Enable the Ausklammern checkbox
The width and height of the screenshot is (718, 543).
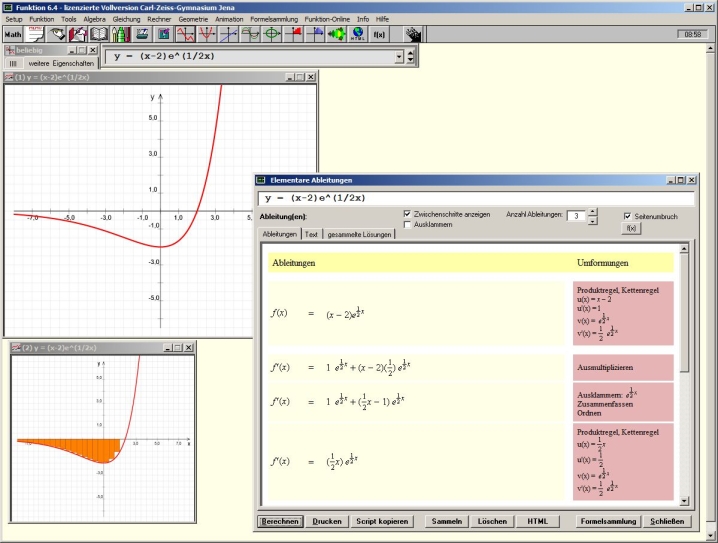407,225
